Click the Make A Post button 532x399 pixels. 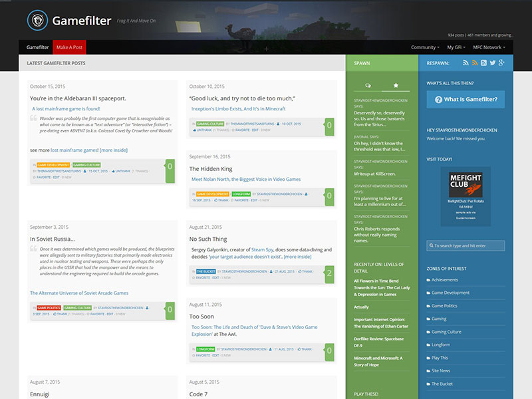tap(69, 47)
